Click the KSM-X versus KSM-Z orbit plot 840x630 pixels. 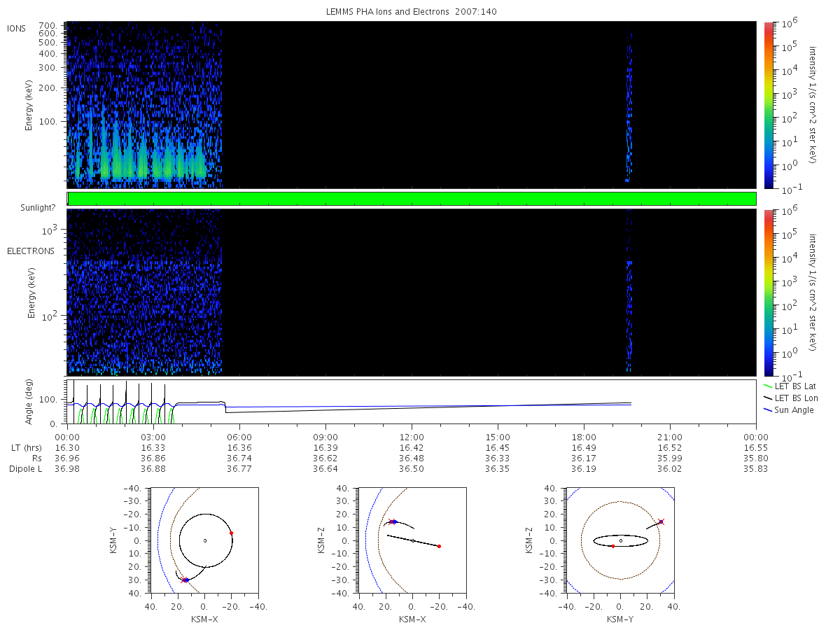(412, 540)
